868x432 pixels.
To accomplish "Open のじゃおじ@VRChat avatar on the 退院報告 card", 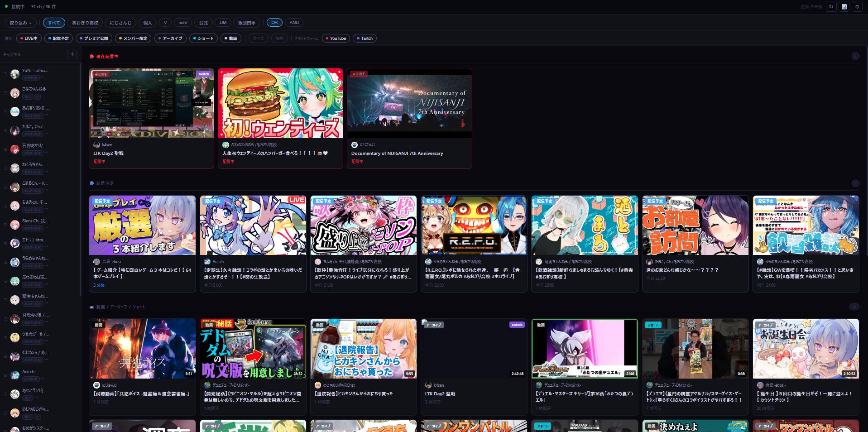I will [318, 385].
